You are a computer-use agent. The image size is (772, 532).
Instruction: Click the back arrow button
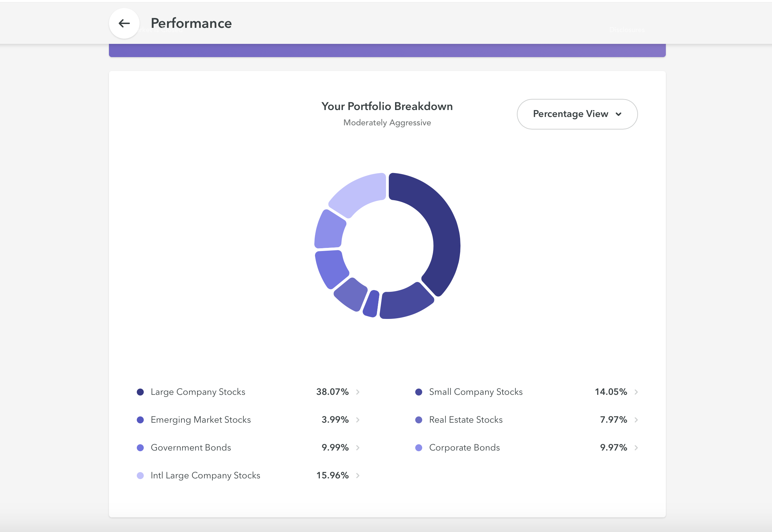click(124, 23)
